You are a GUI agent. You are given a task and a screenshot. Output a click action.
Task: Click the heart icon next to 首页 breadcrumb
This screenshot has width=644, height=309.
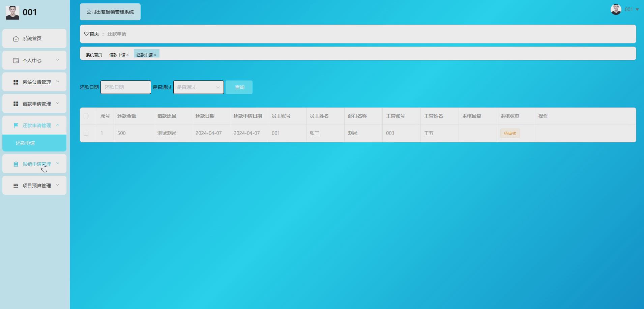[86, 34]
